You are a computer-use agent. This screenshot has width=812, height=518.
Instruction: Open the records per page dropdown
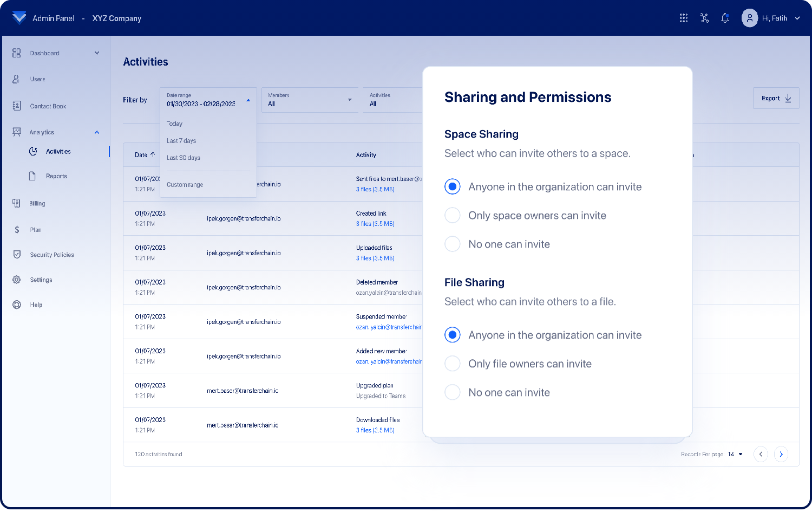735,454
